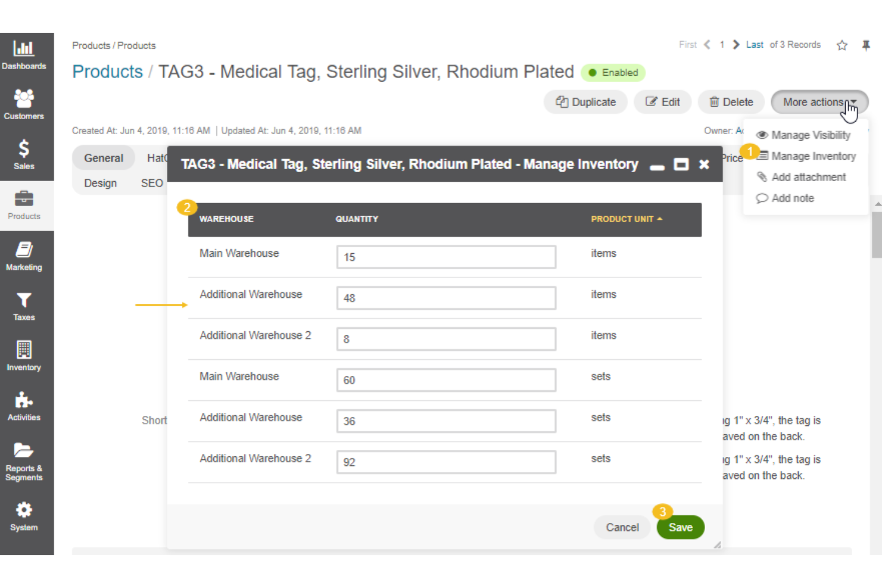
Task: Expand the More actions dropdown
Action: click(819, 102)
